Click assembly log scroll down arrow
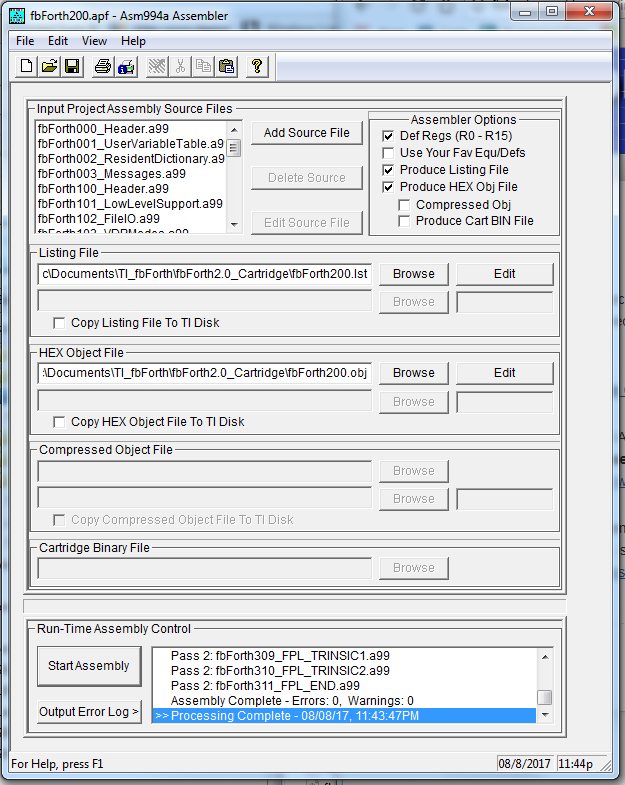625x785 pixels. pyautogui.click(x=545, y=715)
